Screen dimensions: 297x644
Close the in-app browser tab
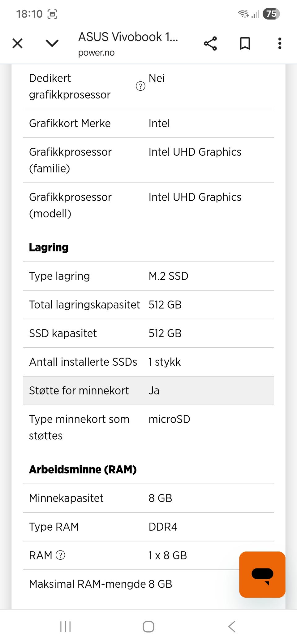pos(18,43)
